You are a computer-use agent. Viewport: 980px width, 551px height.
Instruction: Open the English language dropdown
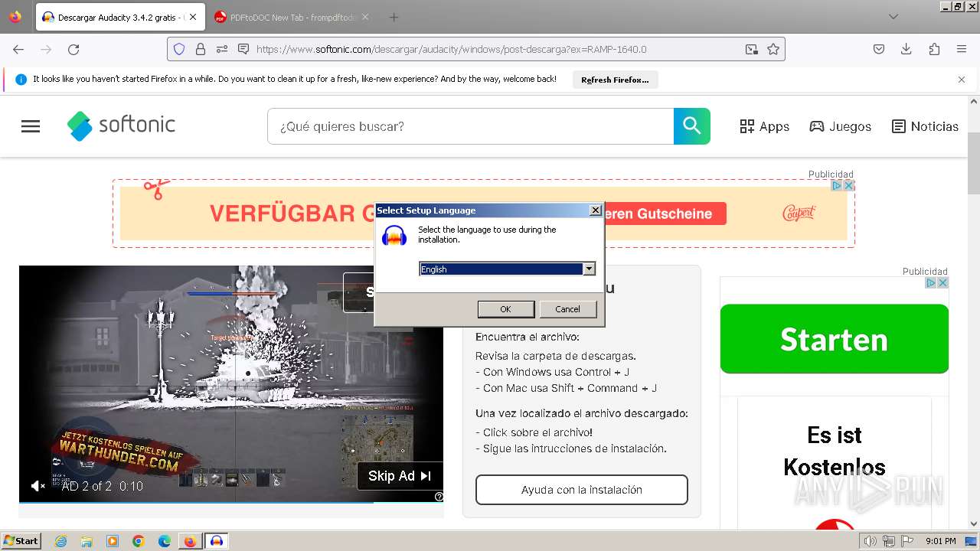click(x=589, y=269)
